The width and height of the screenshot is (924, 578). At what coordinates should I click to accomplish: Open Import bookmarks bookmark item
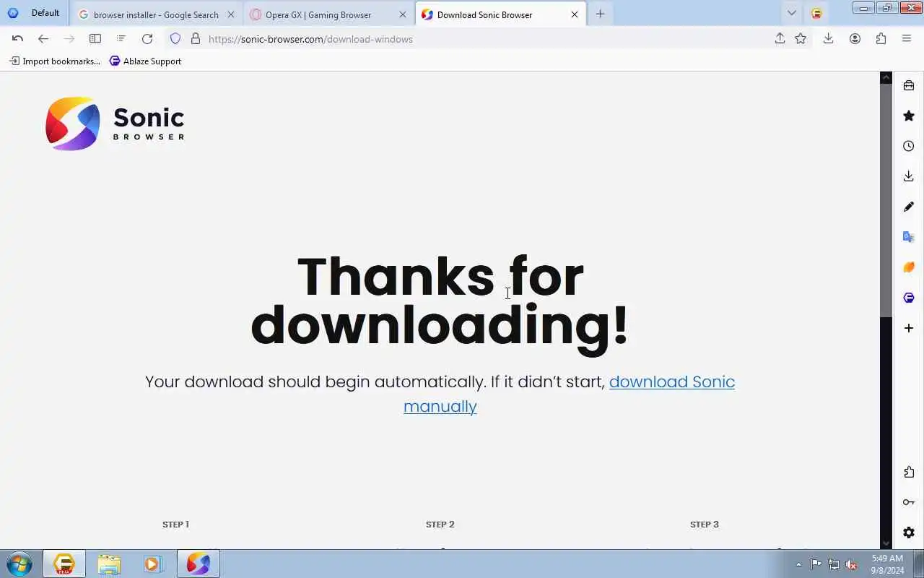pyautogui.click(x=55, y=61)
